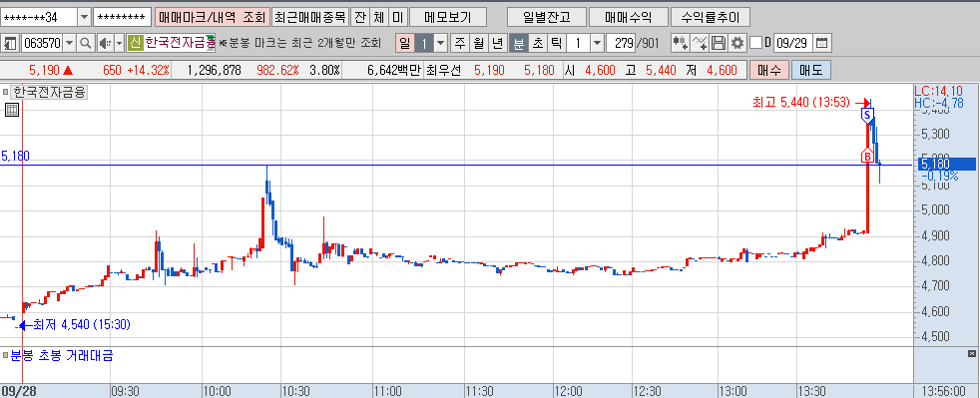Click the blue S sell marker on chart
This screenshot has height=398, width=980.
click(x=867, y=115)
